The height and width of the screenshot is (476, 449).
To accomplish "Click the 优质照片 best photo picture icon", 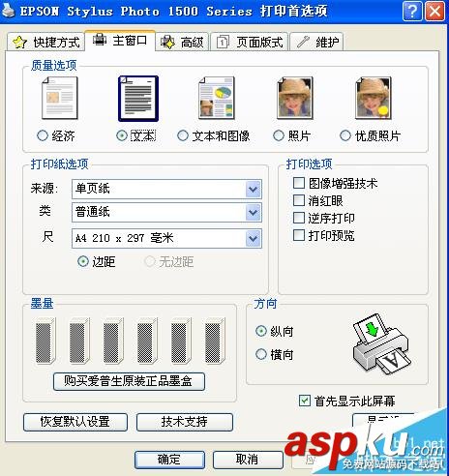I will pos(374,98).
